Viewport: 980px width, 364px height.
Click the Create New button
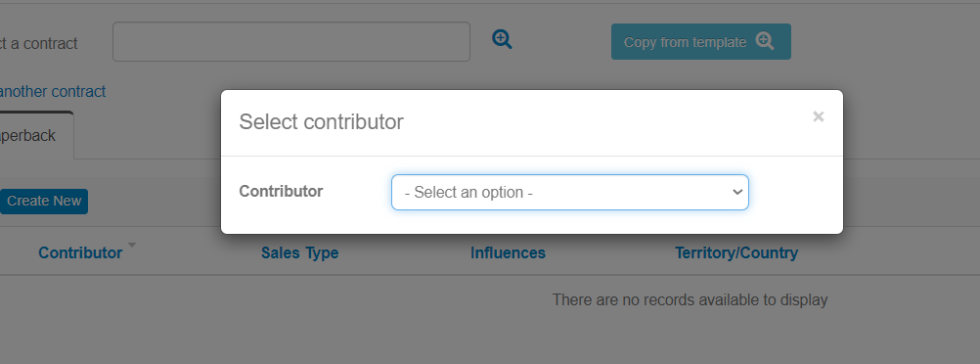coord(44,202)
